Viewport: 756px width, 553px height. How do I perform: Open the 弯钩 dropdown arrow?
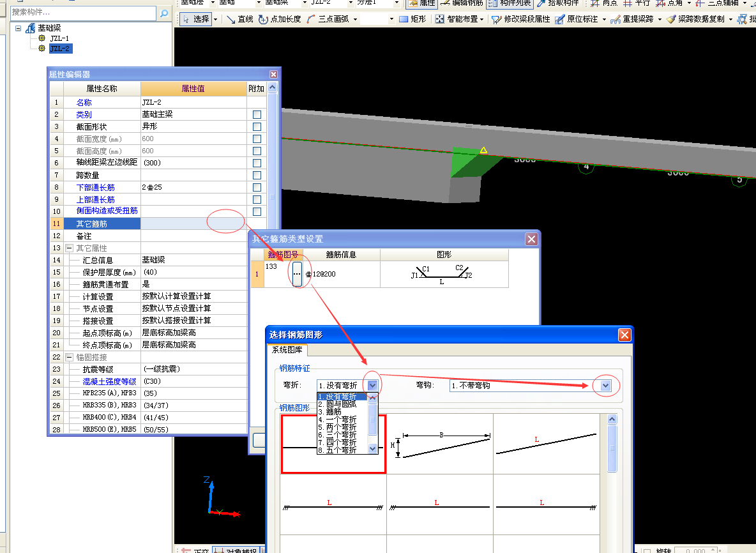coord(605,385)
